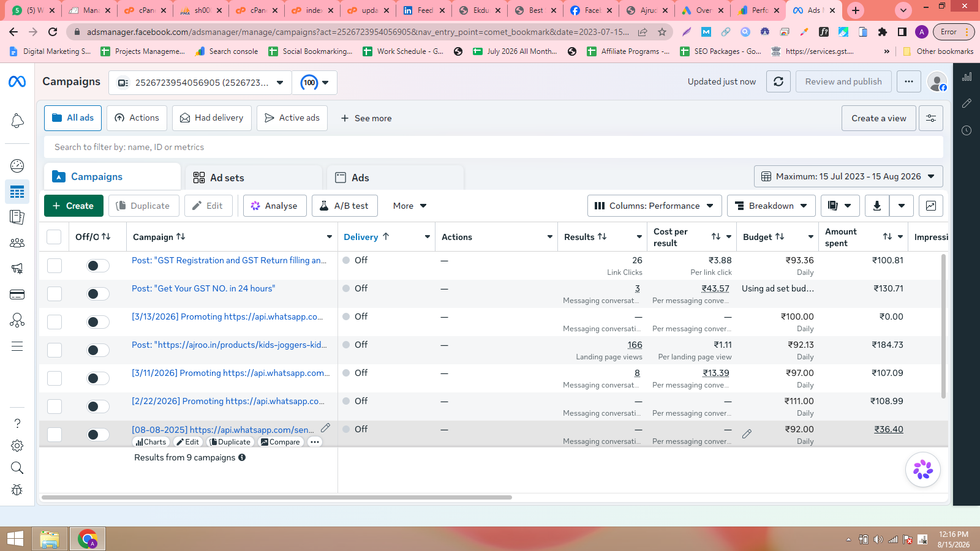The height and width of the screenshot is (551, 980).
Task: Select Active ads view
Action: coord(292,118)
